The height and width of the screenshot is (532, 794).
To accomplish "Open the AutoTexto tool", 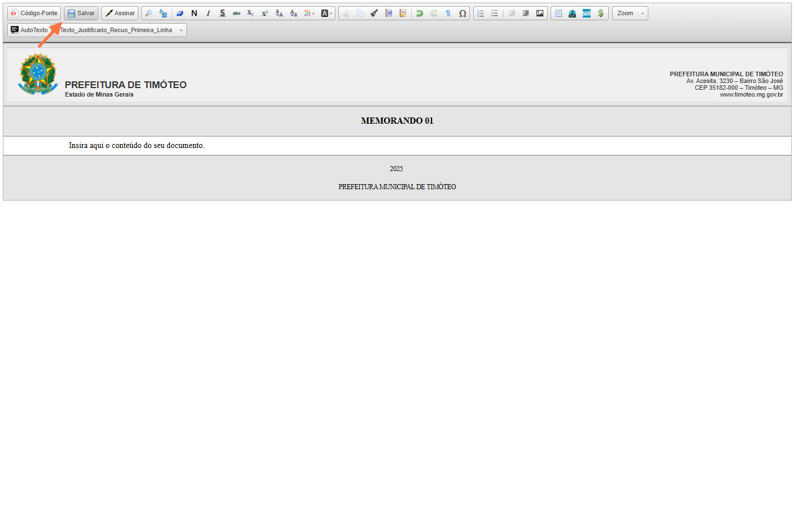I will tap(29, 30).
